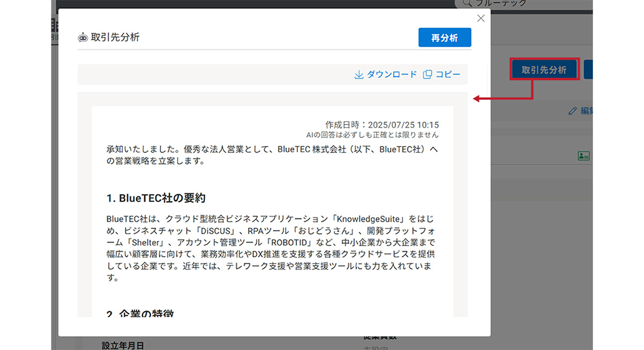Click the heading 1. BlueTEC社の要約
The height and width of the screenshot is (350, 644).
pyautogui.click(x=156, y=198)
